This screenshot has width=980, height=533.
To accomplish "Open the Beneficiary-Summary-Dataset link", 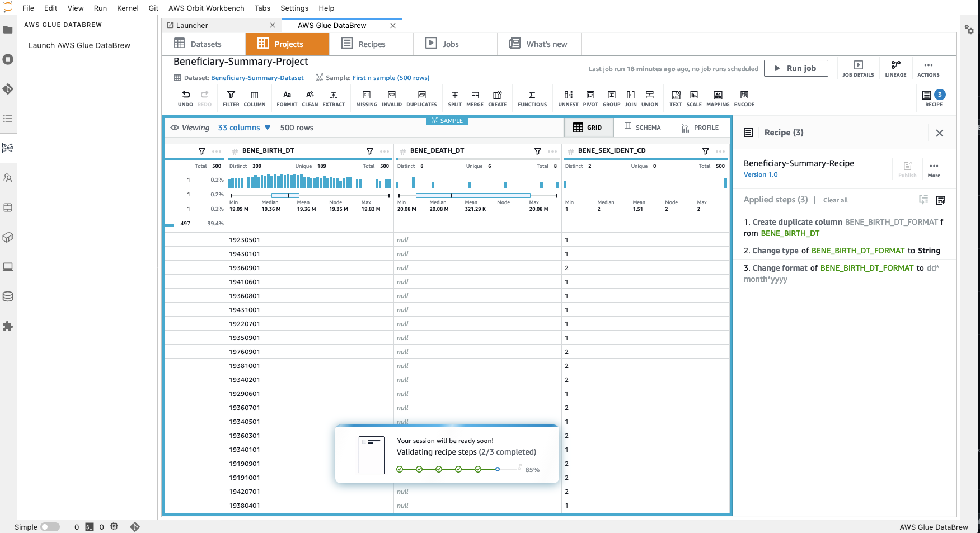I will click(257, 78).
